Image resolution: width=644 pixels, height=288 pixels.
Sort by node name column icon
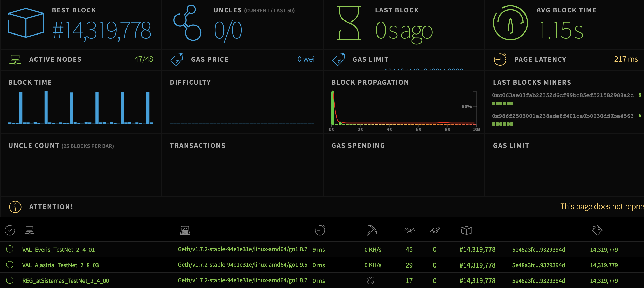coord(30,230)
